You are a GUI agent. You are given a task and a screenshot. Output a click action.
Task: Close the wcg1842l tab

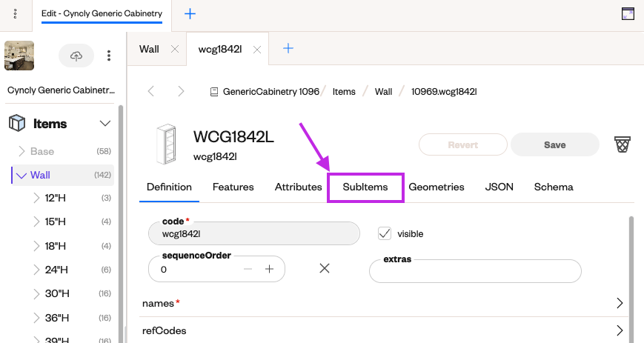click(257, 50)
